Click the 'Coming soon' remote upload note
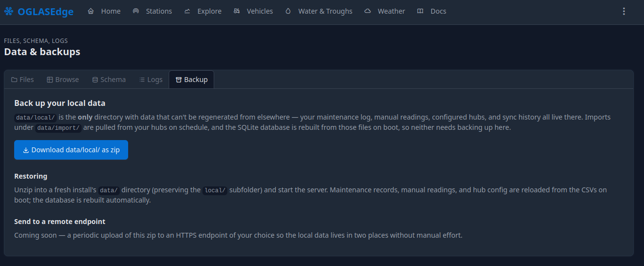The width and height of the screenshot is (644, 266). [238, 235]
